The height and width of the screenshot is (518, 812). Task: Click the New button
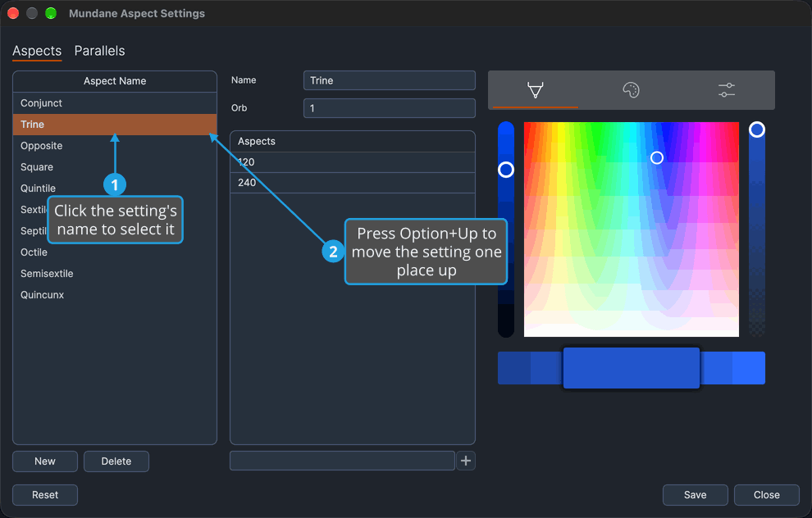click(x=45, y=461)
